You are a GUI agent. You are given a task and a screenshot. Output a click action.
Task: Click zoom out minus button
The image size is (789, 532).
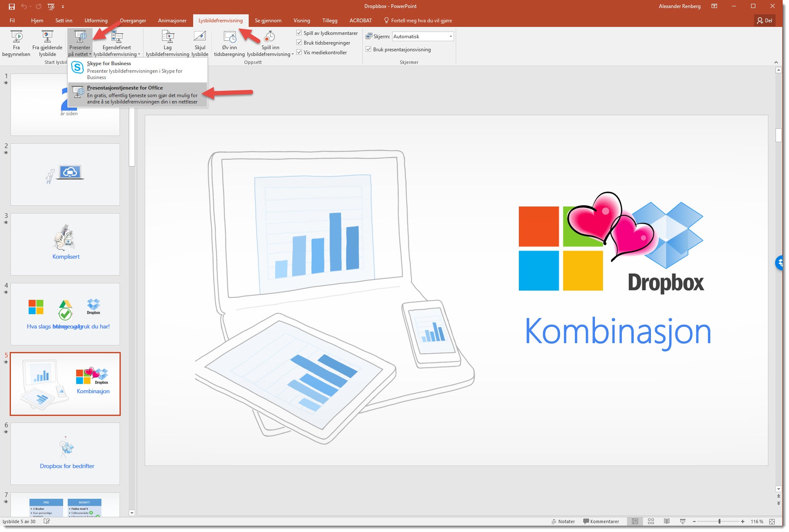(694, 521)
